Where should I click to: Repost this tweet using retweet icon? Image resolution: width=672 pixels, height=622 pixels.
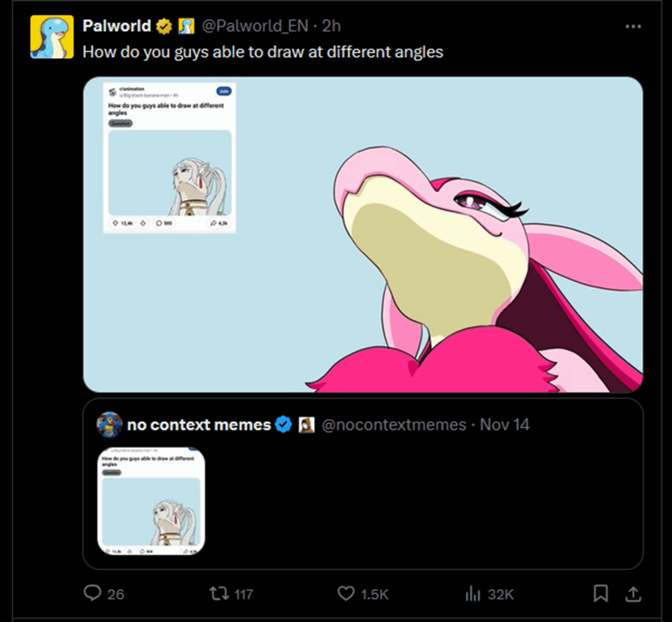pos(218,594)
